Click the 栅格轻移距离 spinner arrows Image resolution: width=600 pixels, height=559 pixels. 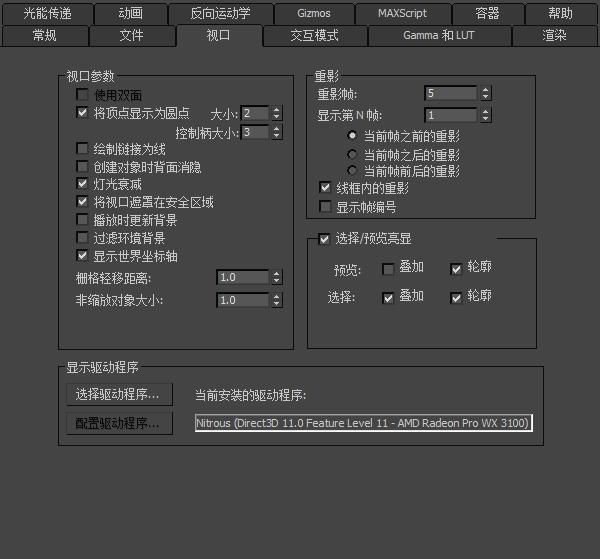pos(277,277)
